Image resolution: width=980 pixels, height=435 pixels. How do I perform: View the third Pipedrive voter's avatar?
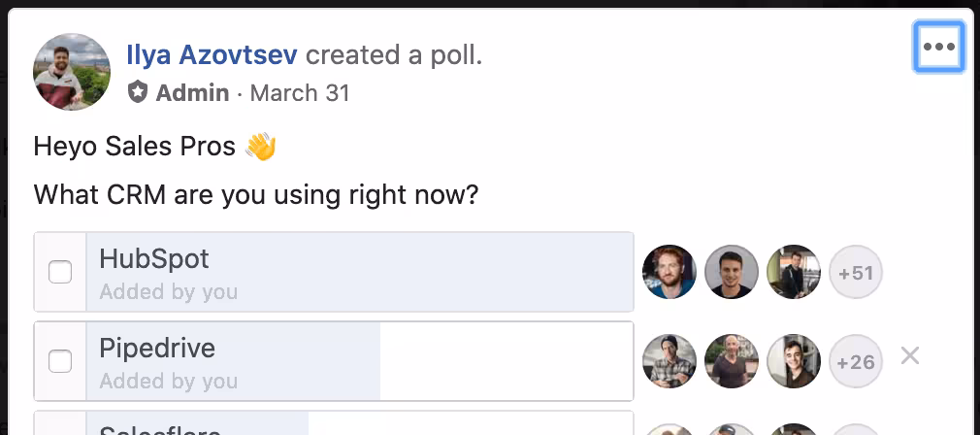click(x=794, y=361)
